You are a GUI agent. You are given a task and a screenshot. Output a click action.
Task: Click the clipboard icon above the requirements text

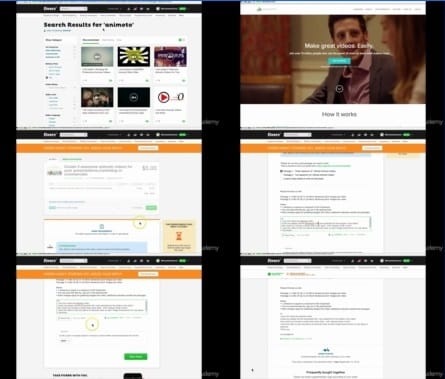[102, 226]
